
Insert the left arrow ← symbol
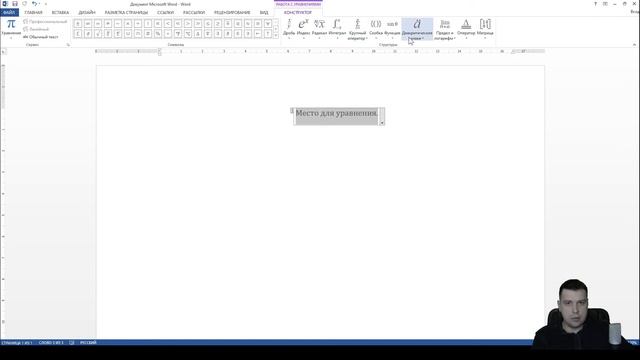click(x=258, y=33)
